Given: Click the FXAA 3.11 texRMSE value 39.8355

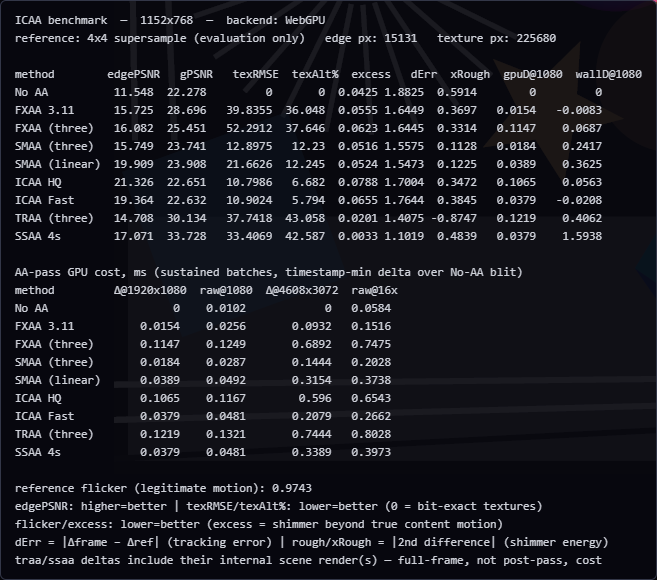Looking at the screenshot, I should click(x=249, y=110).
